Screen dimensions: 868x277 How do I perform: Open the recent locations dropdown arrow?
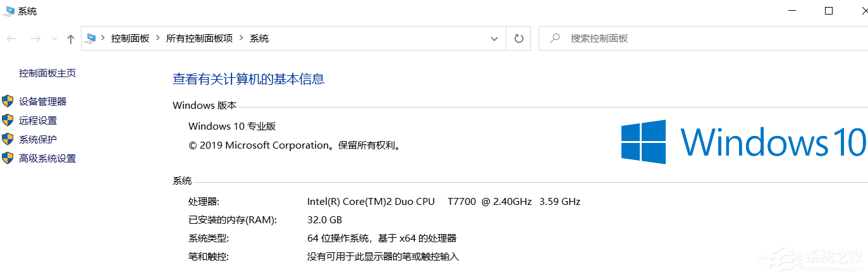tap(54, 39)
